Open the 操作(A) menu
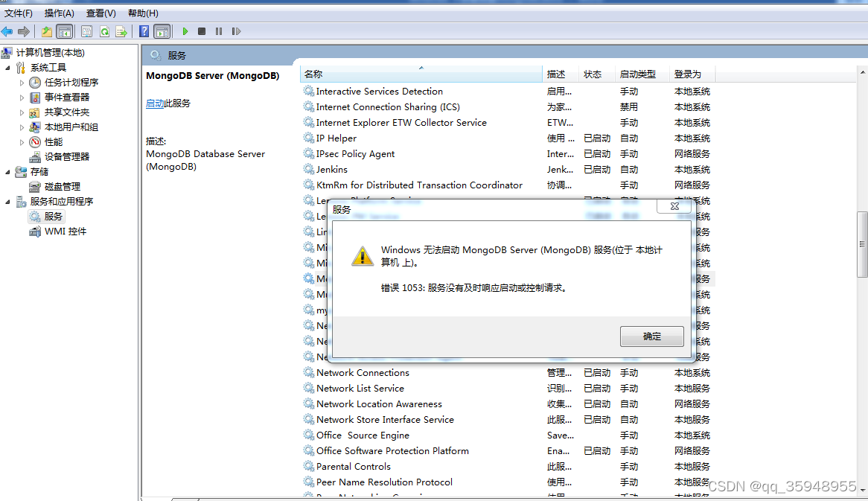Image resolution: width=868 pixels, height=501 pixels. pyautogui.click(x=60, y=13)
